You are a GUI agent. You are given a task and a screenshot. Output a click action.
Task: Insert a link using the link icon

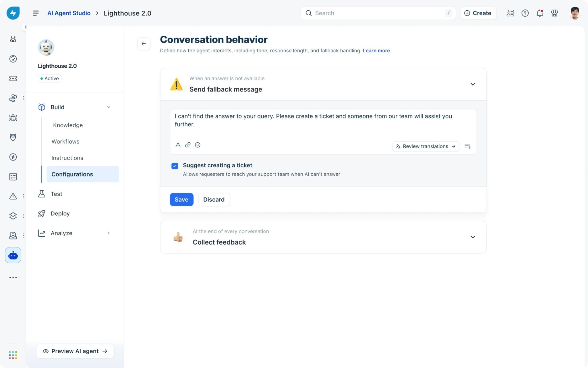(x=188, y=145)
